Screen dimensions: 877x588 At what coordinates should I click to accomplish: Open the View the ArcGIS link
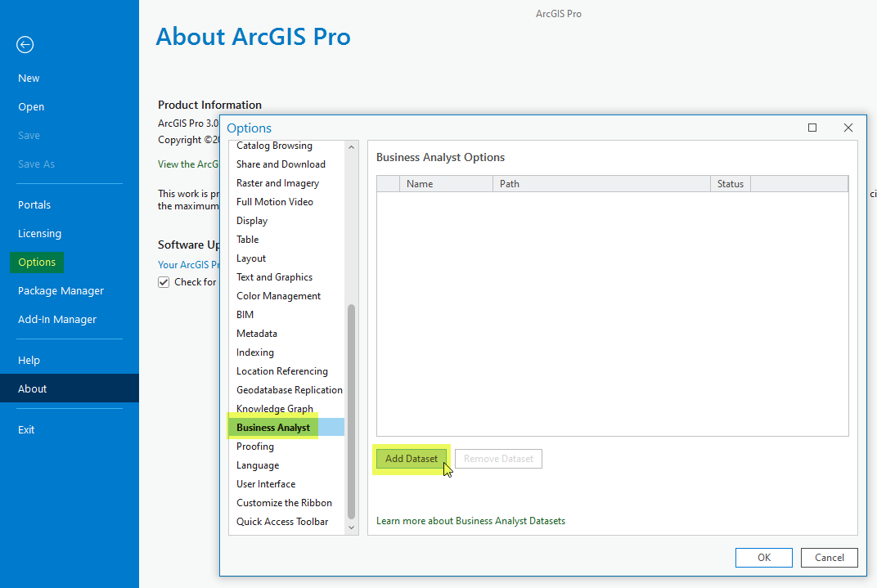[188, 164]
